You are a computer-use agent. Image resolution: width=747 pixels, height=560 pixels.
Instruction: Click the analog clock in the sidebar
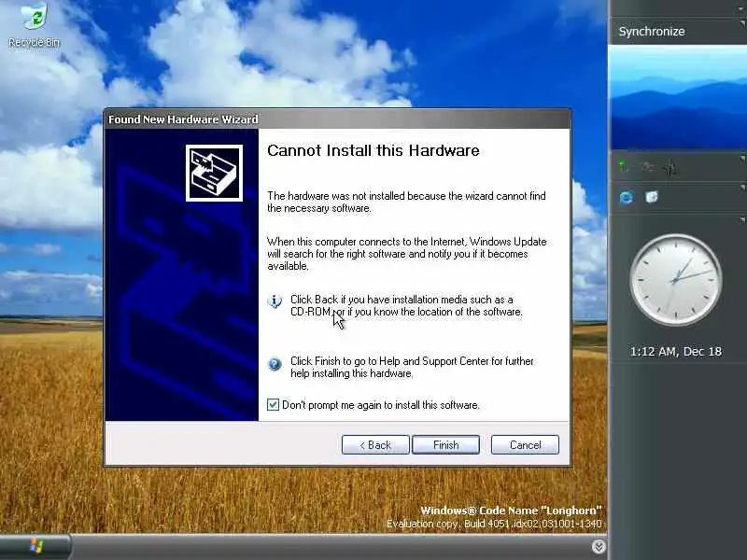(x=675, y=280)
